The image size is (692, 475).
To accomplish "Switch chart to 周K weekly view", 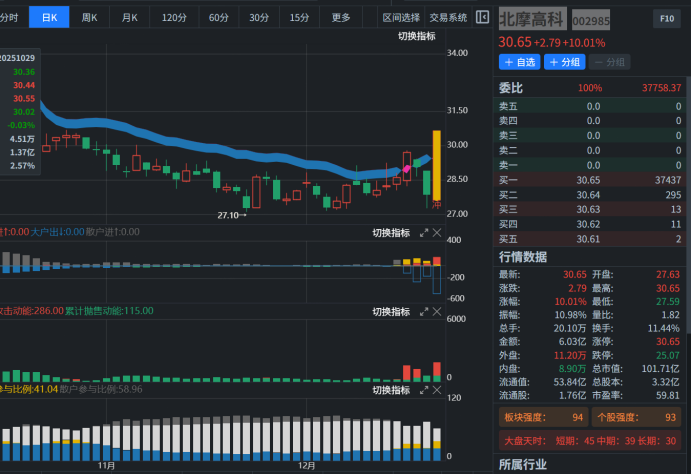I will [90, 17].
